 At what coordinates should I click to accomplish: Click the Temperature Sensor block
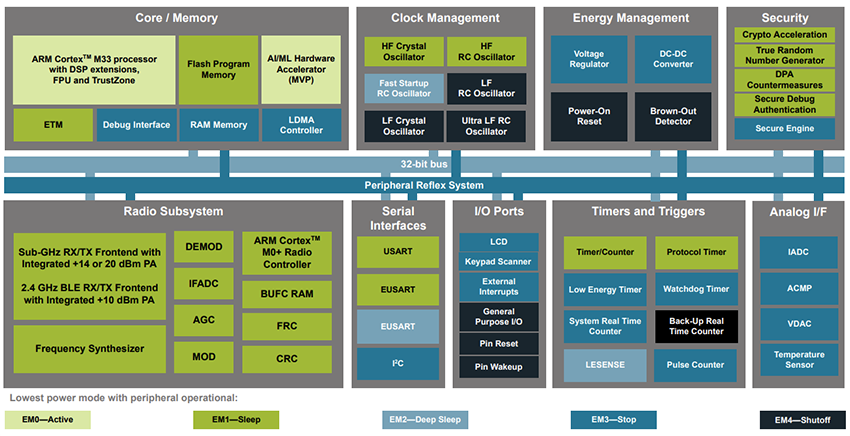[797, 359]
